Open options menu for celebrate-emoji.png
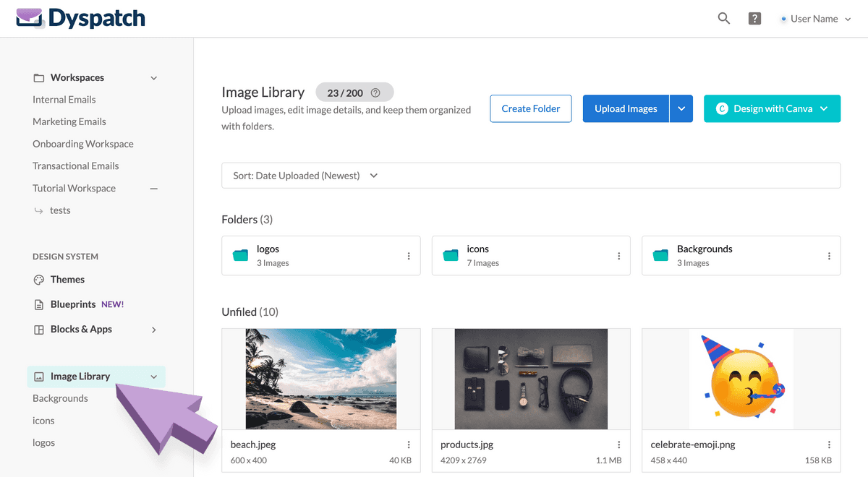The width and height of the screenshot is (868, 477). (x=829, y=444)
